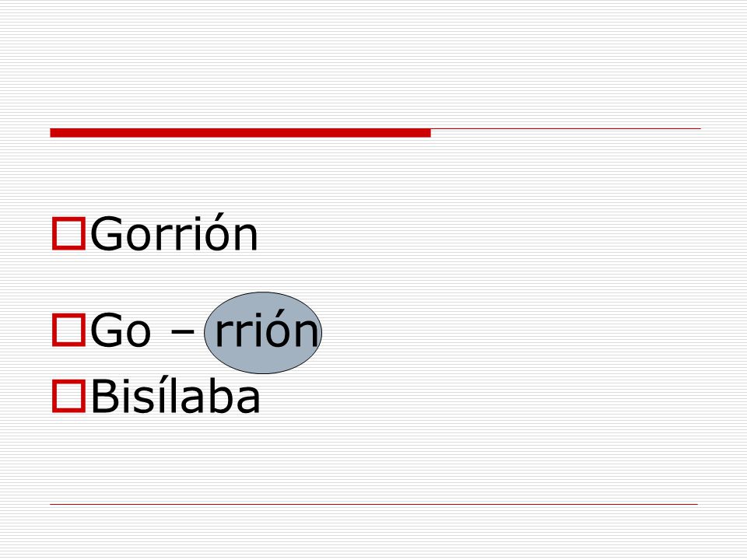Click the capital G in Gorrión
This screenshot has width=747, height=560.
pyautogui.click(x=107, y=233)
